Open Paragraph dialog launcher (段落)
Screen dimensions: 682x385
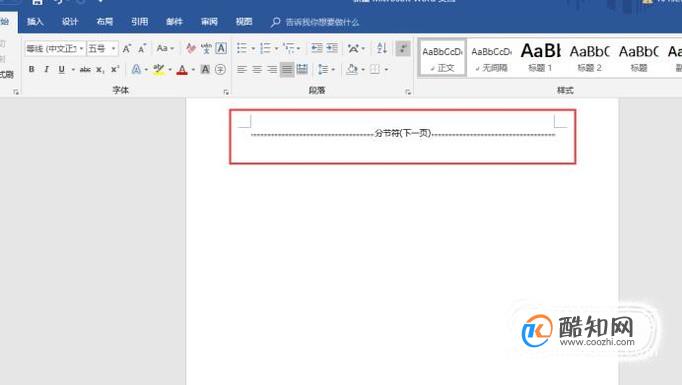(408, 92)
